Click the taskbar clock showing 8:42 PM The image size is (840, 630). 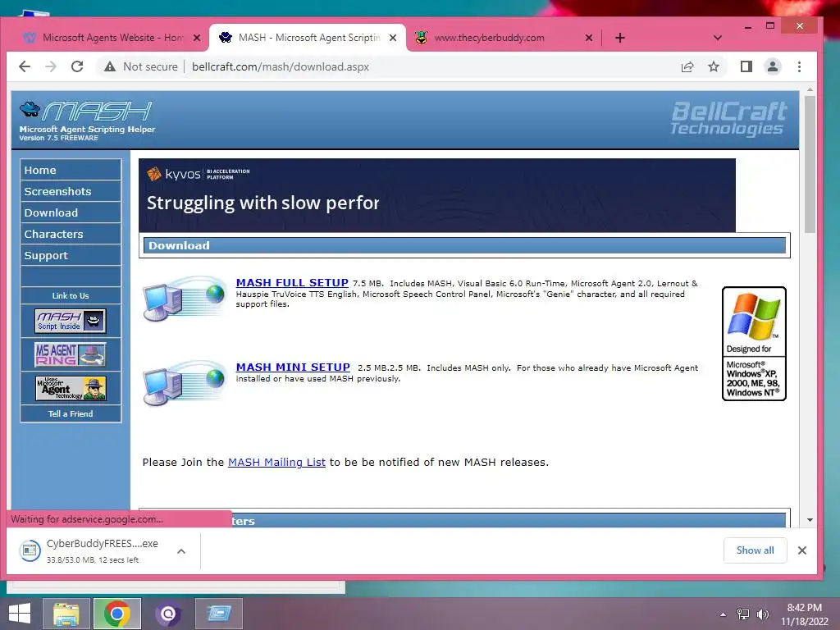[x=804, y=614]
